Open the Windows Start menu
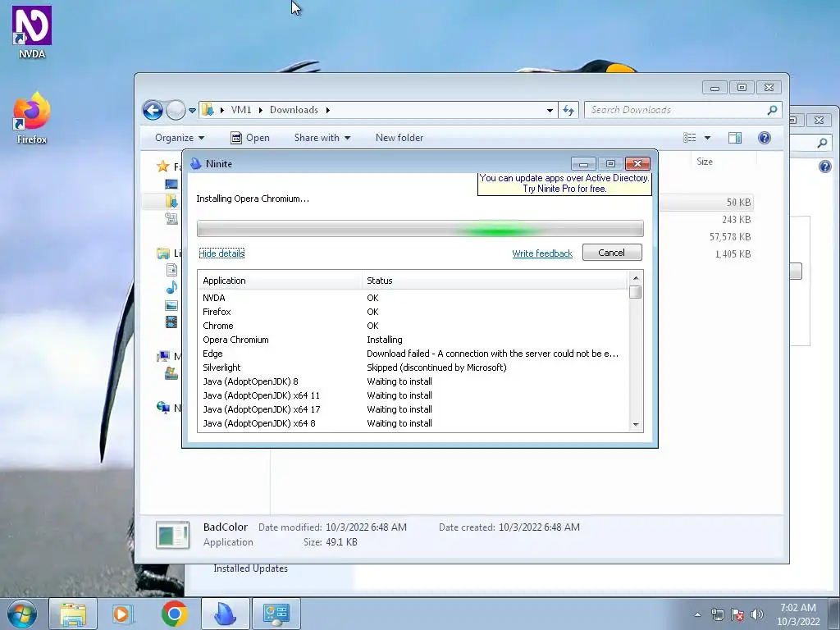840x630 pixels. tap(22, 614)
